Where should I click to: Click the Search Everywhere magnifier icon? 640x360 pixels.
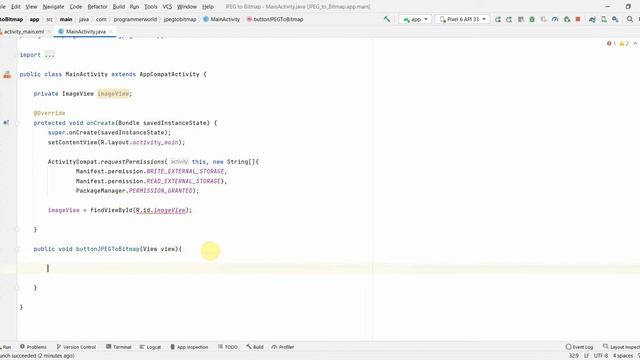[630, 19]
